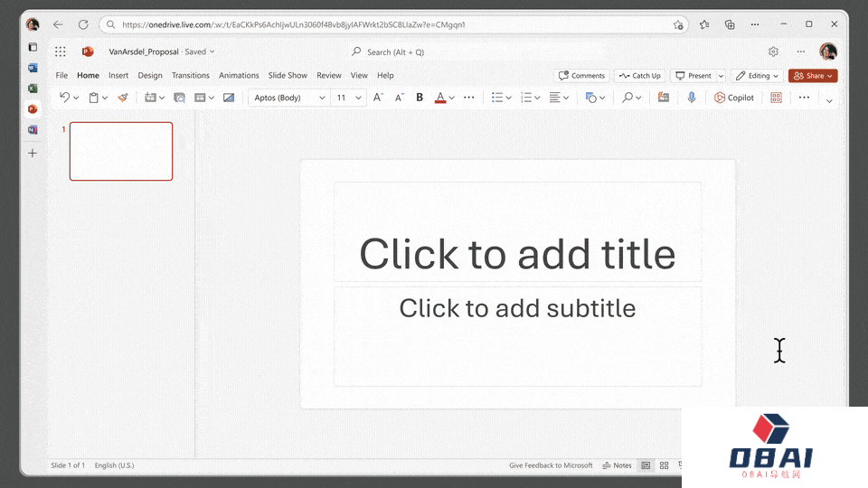Click the Format Painter icon
This screenshot has width=868, height=488.
coord(123,98)
